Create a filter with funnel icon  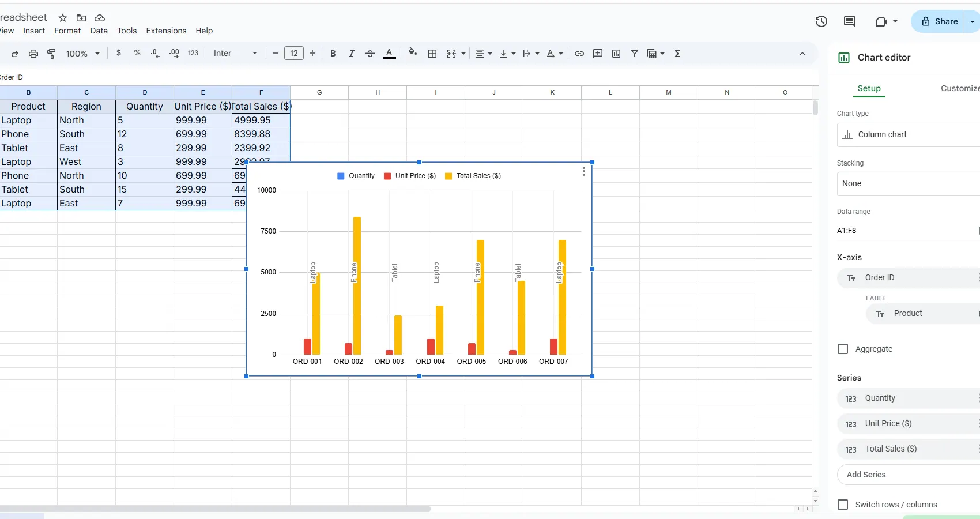634,54
